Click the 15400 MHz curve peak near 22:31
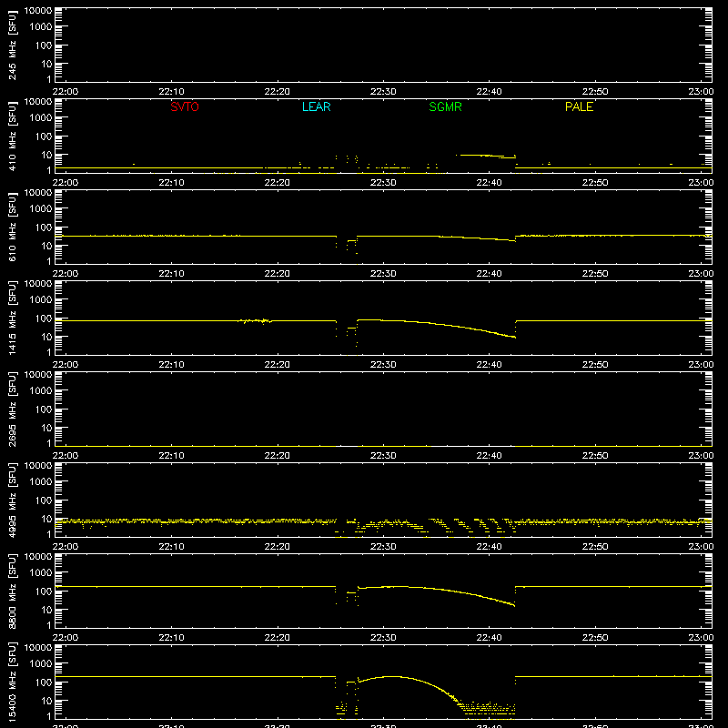 [x=393, y=676]
